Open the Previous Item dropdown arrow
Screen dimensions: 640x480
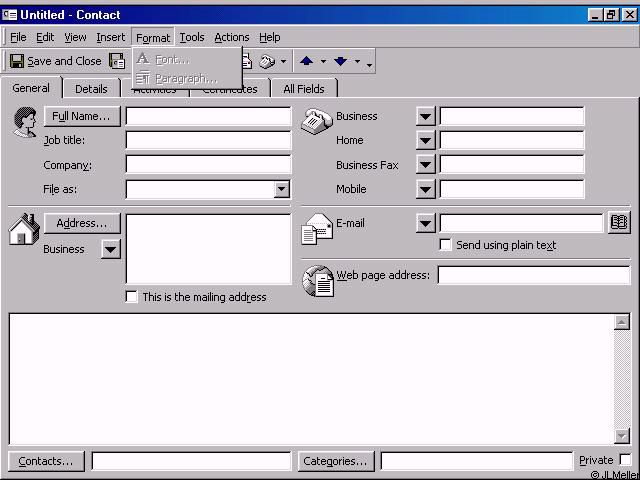coord(323,62)
